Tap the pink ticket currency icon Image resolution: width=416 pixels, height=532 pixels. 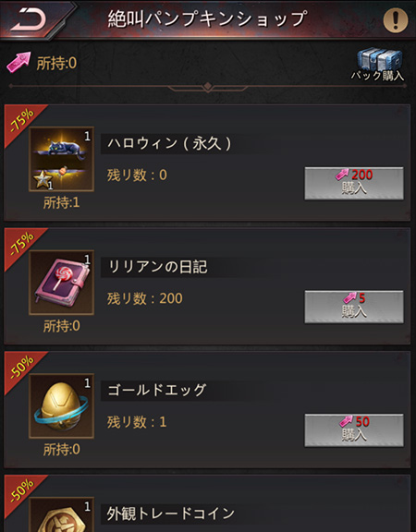click(x=18, y=63)
